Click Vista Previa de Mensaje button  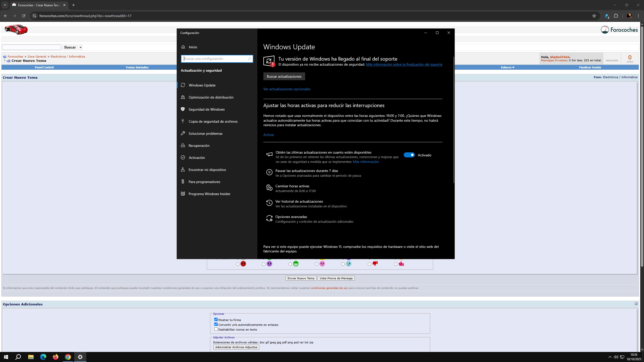click(x=336, y=278)
